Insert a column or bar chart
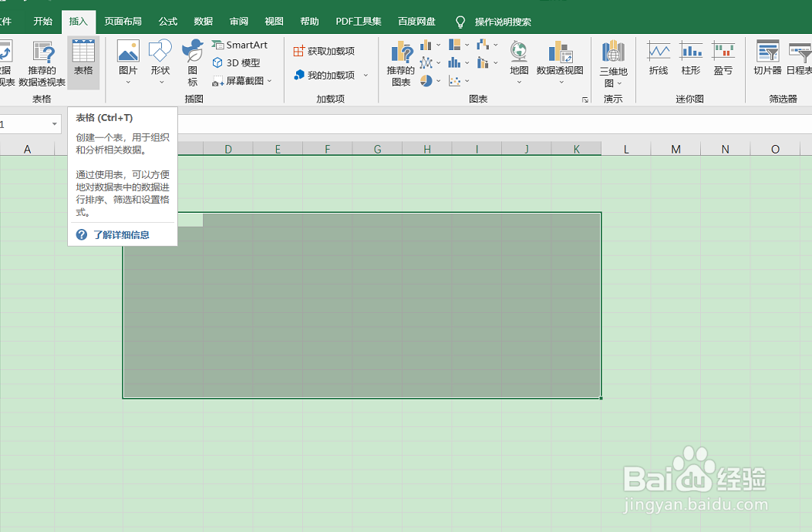The image size is (812, 532). tap(426, 45)
